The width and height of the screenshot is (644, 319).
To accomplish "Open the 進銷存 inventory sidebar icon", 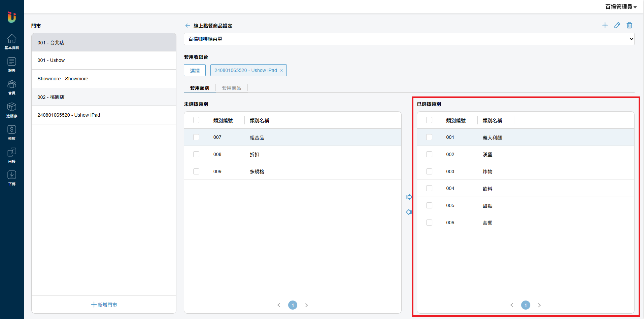I will coord(12,110).
